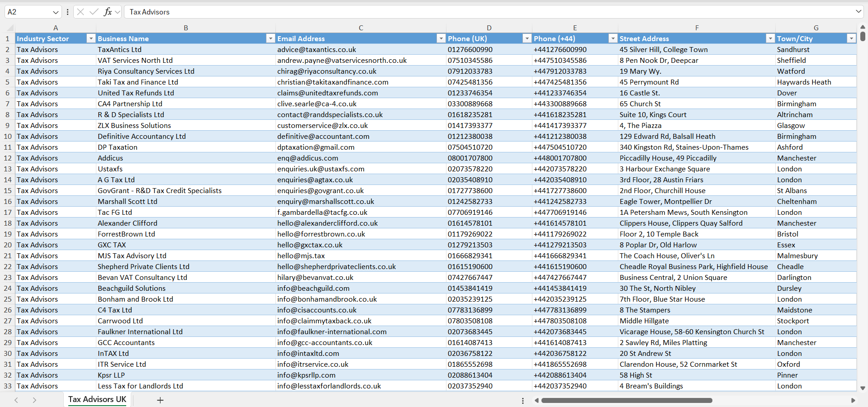Select cell dptaxation@gmail.com
The height and width of the screenshot is (407, 868).
361,147
